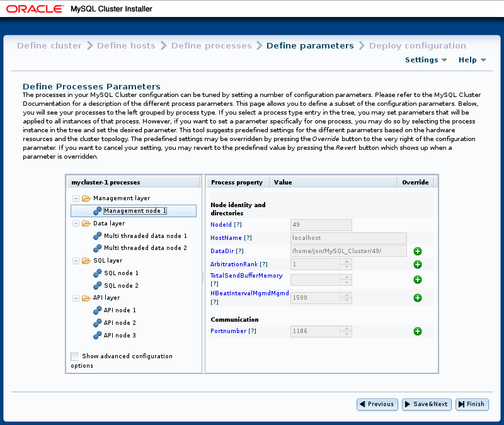This screenshot has height=425, width=504.
Task: Collapse the API layer tree node
Action: 76,298
